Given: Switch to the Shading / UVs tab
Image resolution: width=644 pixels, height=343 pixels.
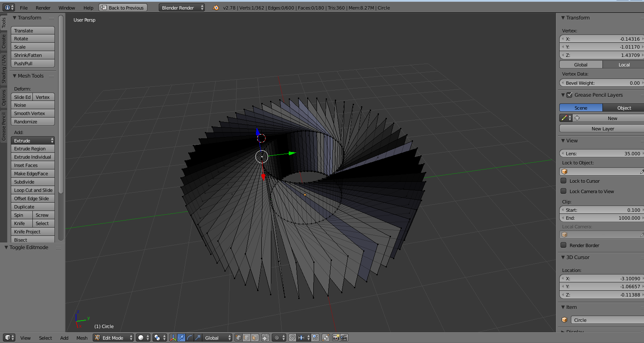Looking at the screenshot, I should [4, 69].
